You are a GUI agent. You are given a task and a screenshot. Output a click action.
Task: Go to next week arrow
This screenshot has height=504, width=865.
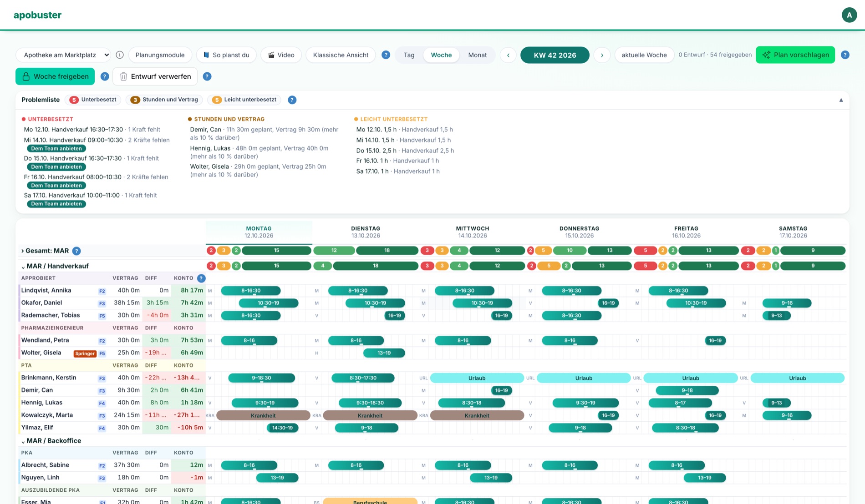coord(602,55)
